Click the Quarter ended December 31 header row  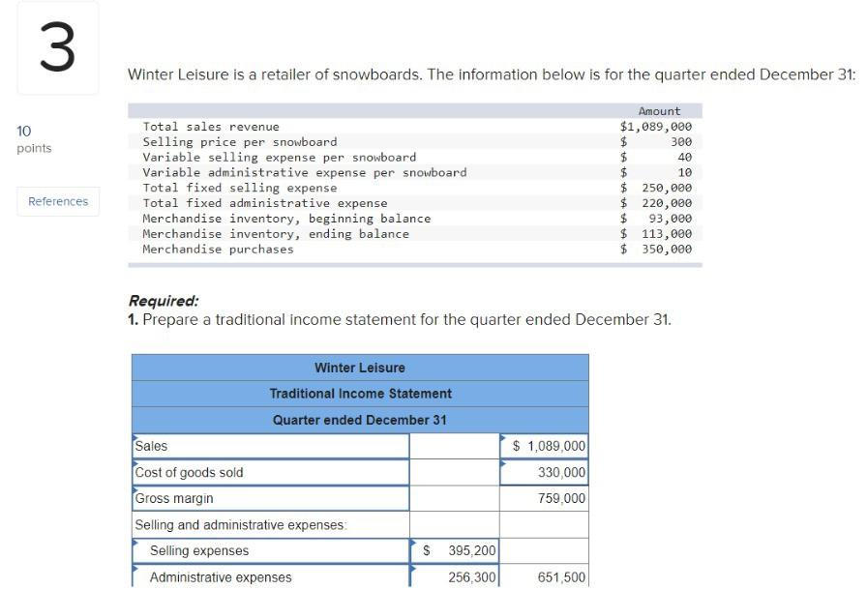coord(359,420)
